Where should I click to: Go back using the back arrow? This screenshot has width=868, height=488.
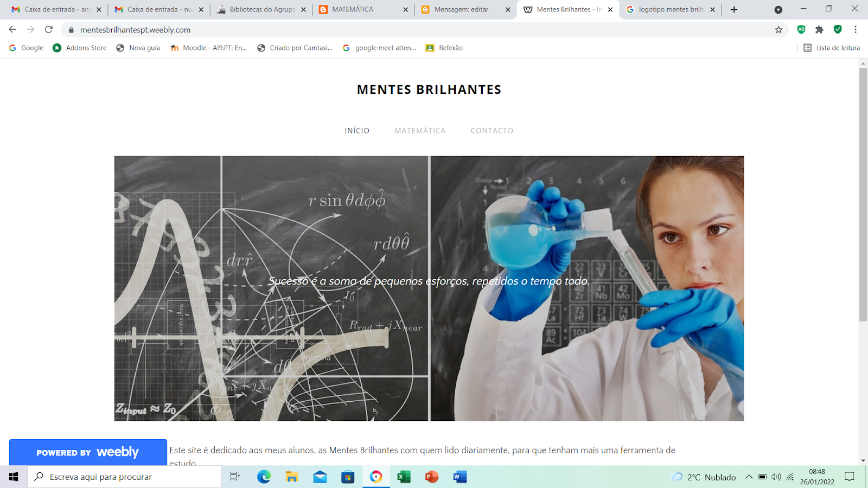[x=12, y=30]
